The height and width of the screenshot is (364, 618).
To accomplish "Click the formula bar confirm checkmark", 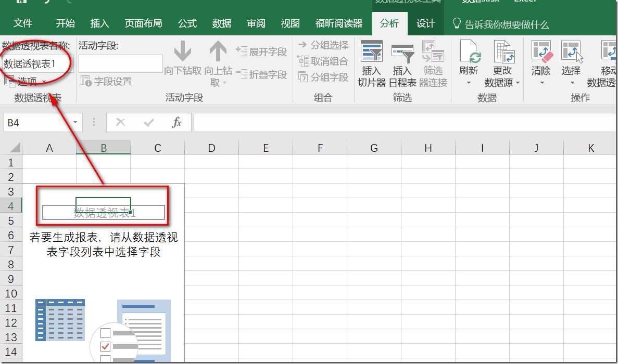I will [x=149, y=123].
